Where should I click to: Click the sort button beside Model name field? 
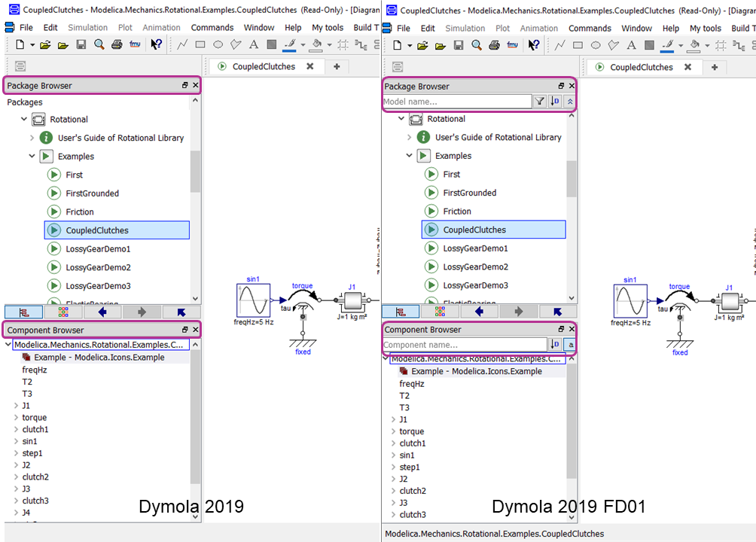pos(555,102)
